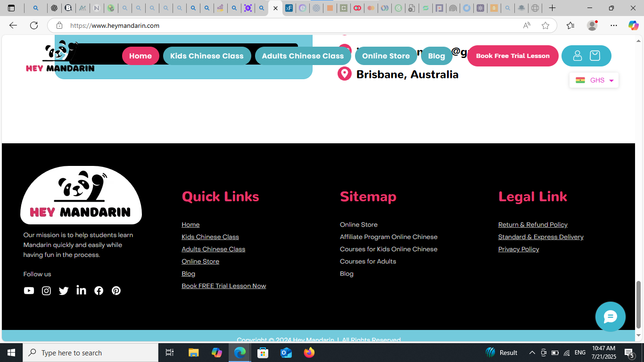Open the browser profile avatar
This screenshot has height=362, width=644.
coord(592,25)
